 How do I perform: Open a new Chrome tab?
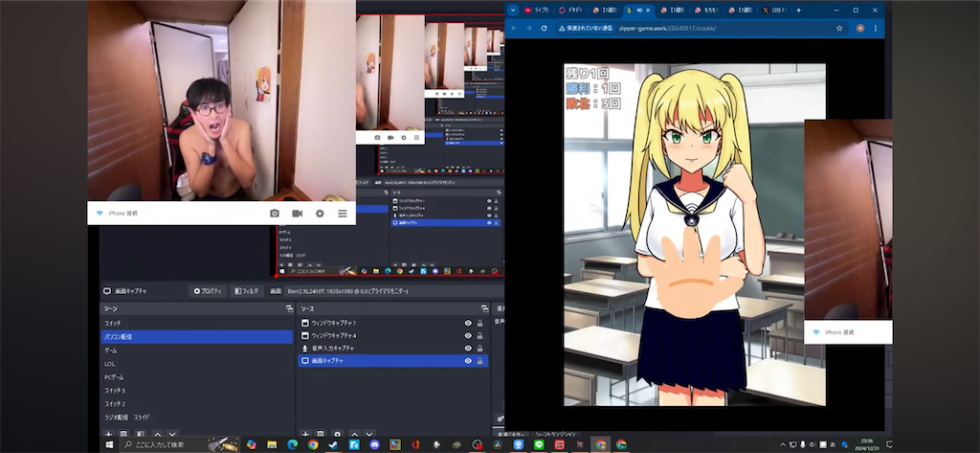point(799,10)
